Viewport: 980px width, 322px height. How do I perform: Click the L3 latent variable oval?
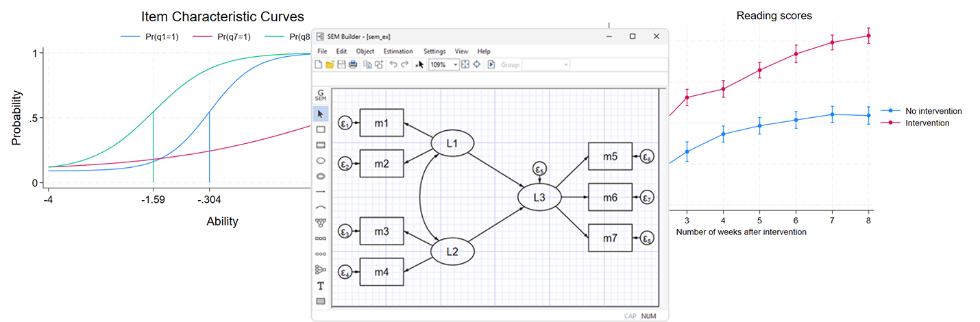539,197
